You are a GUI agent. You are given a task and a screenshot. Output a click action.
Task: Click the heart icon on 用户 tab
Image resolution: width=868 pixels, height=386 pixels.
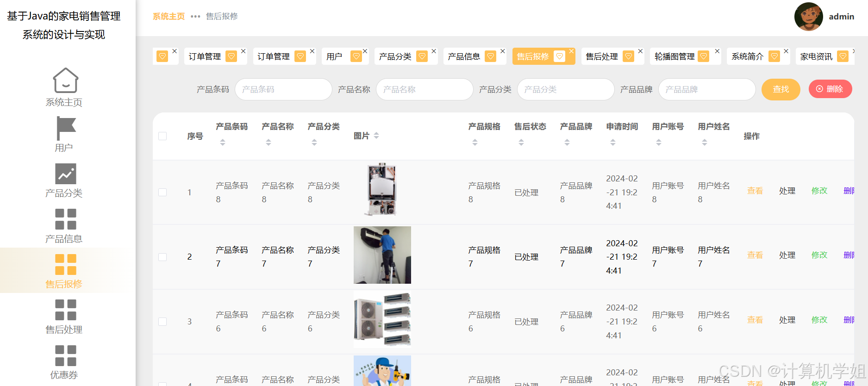[356, 56]
